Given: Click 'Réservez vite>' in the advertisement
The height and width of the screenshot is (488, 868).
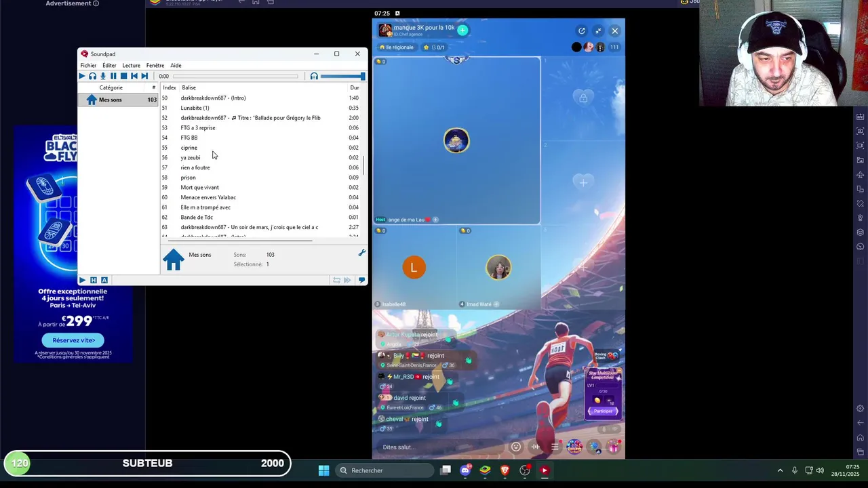Looking at the screenshot, I should pyautogui.click(x=73, y=340).
